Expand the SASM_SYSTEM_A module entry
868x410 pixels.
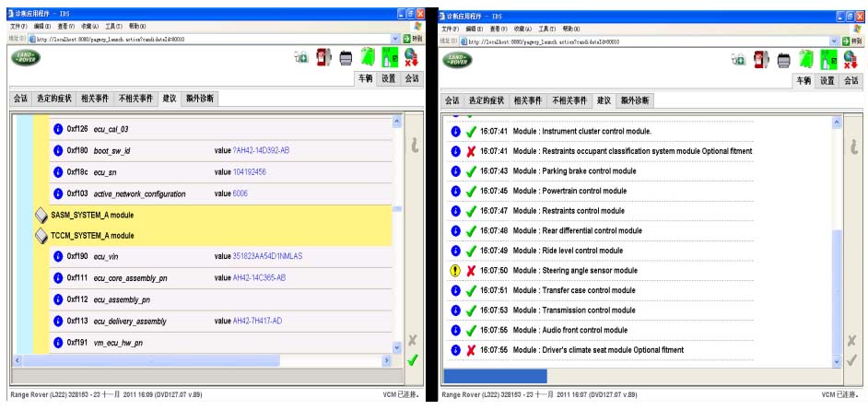[x=41, y=215]
